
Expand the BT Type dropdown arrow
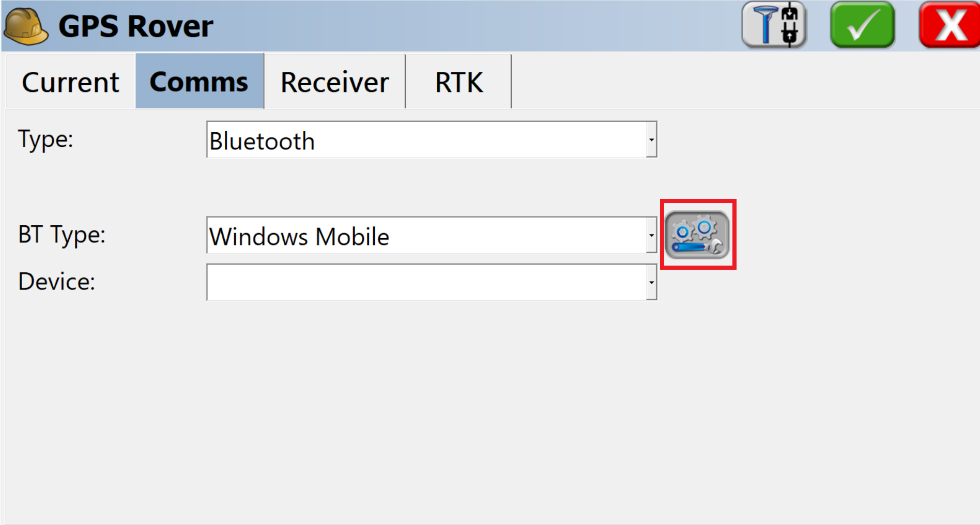pyautogui.click(x=651, y=235)
